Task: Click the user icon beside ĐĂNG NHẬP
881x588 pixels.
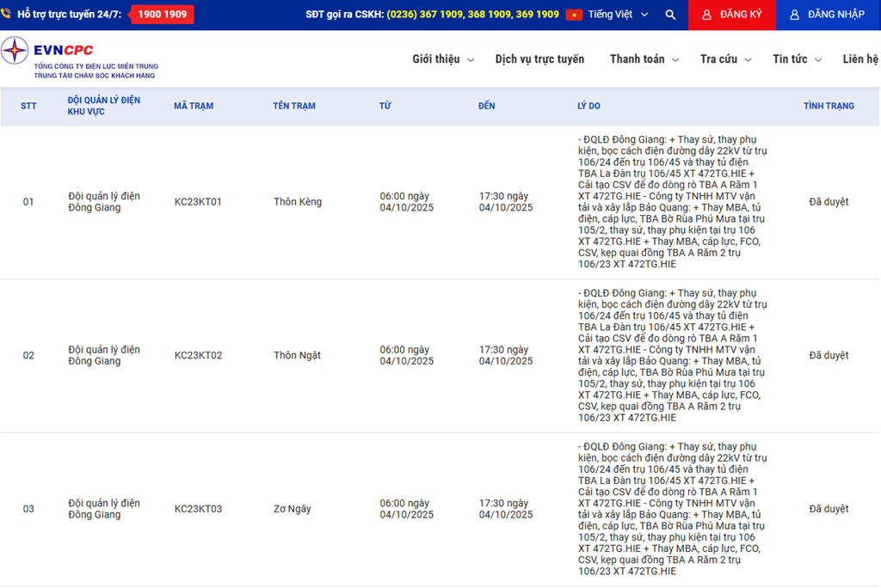Action: tap(794, 15)
